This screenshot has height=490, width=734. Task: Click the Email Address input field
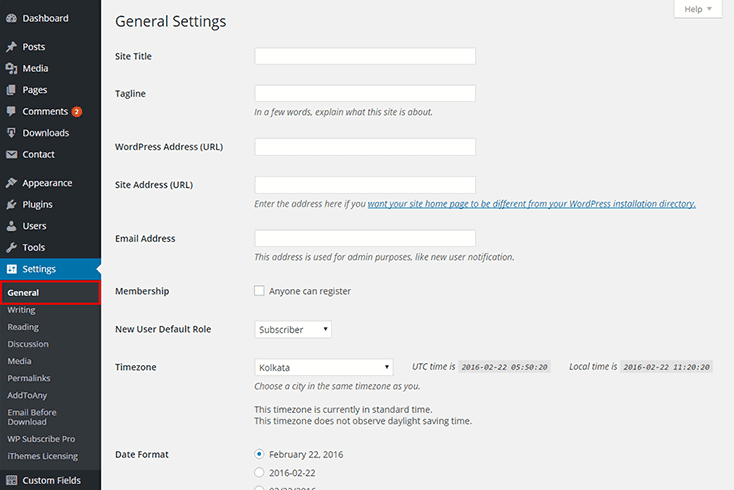coord(365,238)
